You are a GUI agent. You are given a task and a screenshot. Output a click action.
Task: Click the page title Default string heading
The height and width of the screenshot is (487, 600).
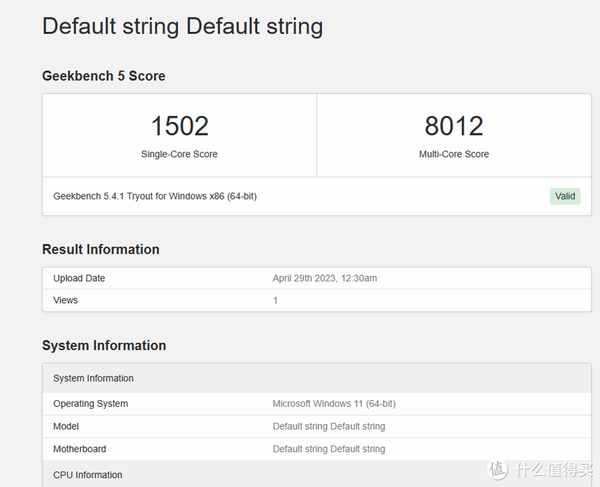pyautogui.click(x=182, y=26)
